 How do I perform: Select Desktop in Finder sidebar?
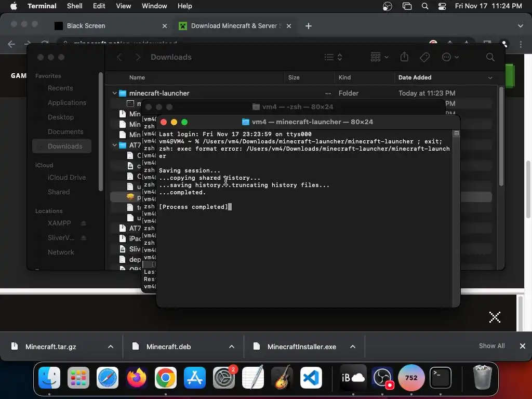(61, 117)
